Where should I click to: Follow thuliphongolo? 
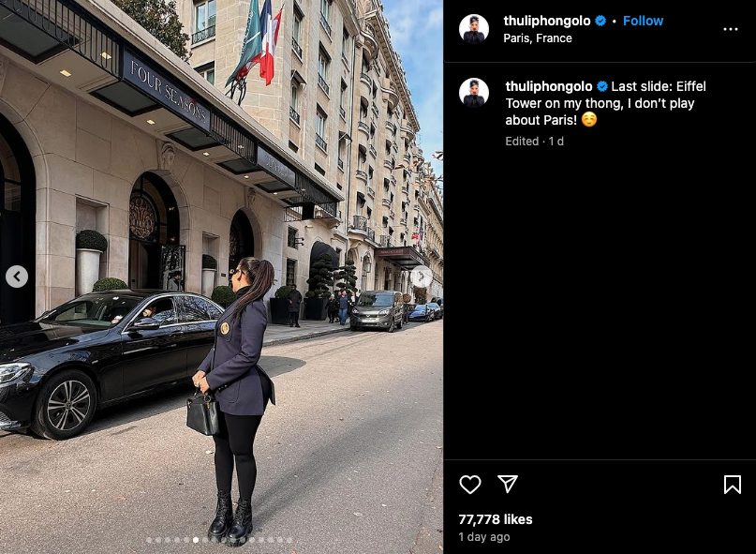click(x=643, y=21)
